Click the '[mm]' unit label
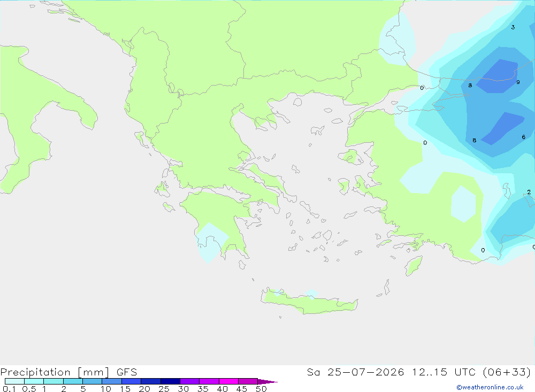 (x=93, y=372)
